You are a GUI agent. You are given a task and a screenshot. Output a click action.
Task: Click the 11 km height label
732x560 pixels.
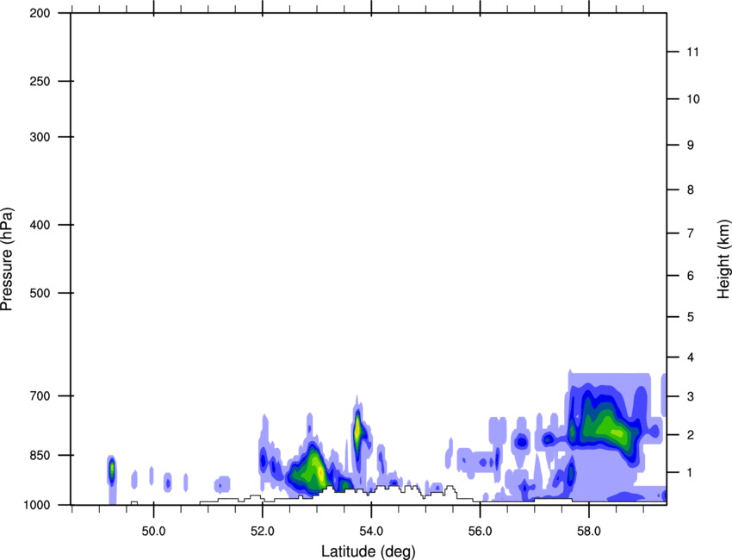point(692,52)
